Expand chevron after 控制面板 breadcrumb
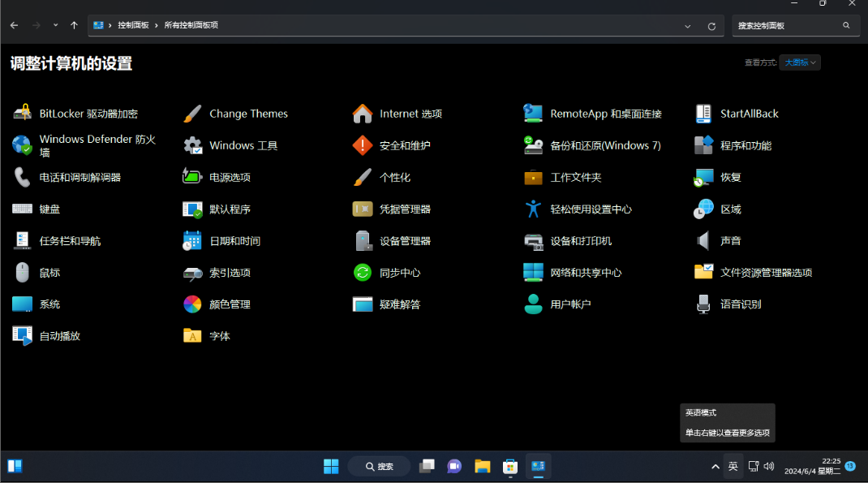 coord(156,25)
